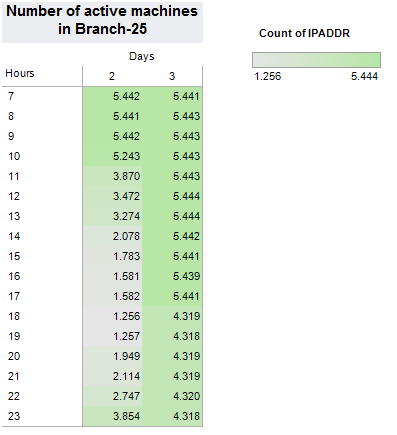The width and height of the screenshot is (397, 435).
Task: Select the Day 3 column header
Action: [x=172, y=76]
